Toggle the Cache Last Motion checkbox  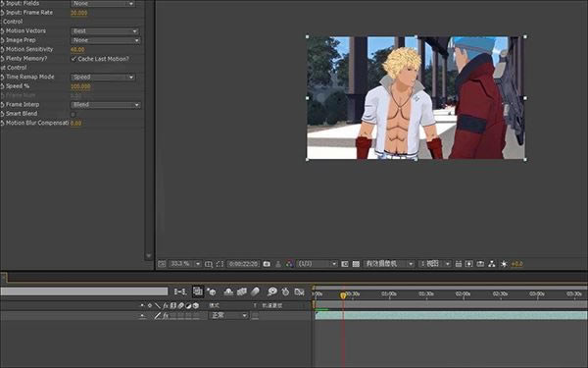(73, 59)
